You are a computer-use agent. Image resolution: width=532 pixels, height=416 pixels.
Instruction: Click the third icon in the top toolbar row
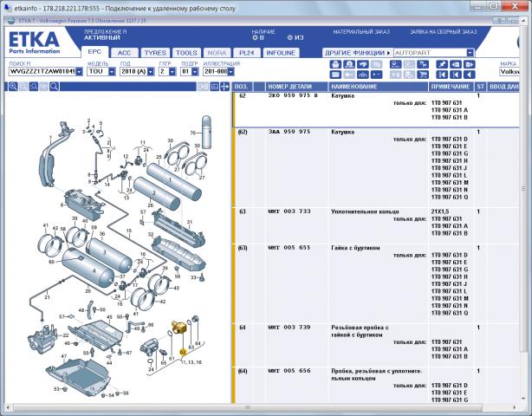[x=363, y=64]
